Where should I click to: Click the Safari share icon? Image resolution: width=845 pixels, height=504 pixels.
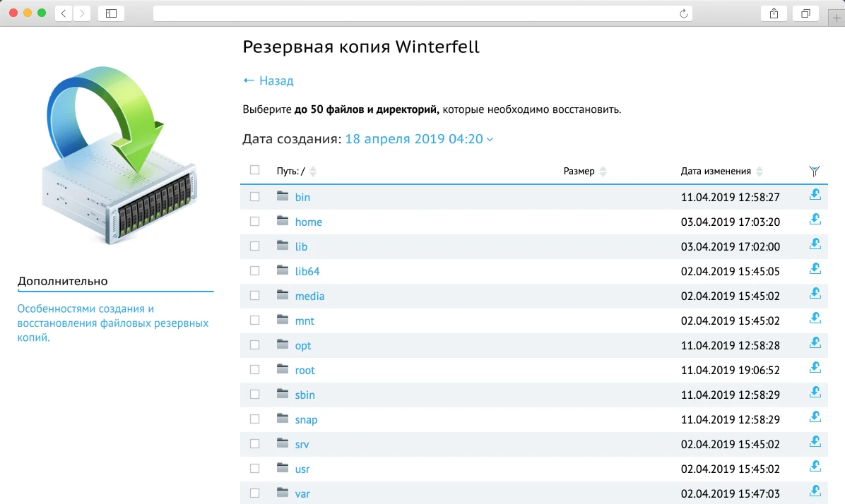click(x=774, y=13)
